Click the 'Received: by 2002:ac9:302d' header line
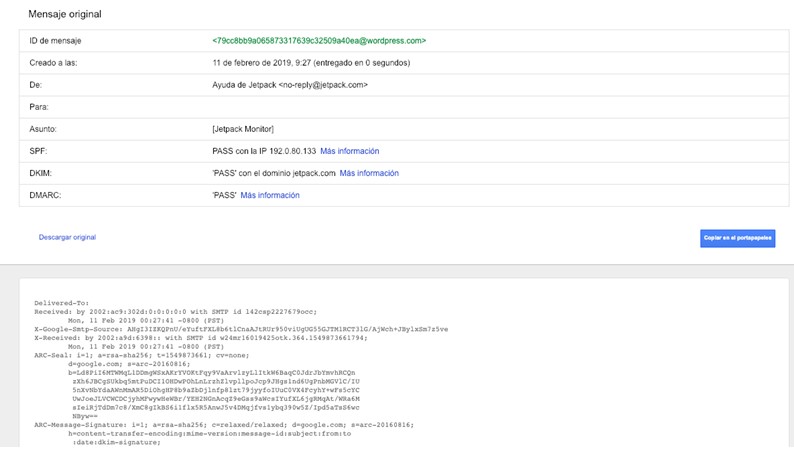This screenshot has width=794, height=454. (175, 312)
